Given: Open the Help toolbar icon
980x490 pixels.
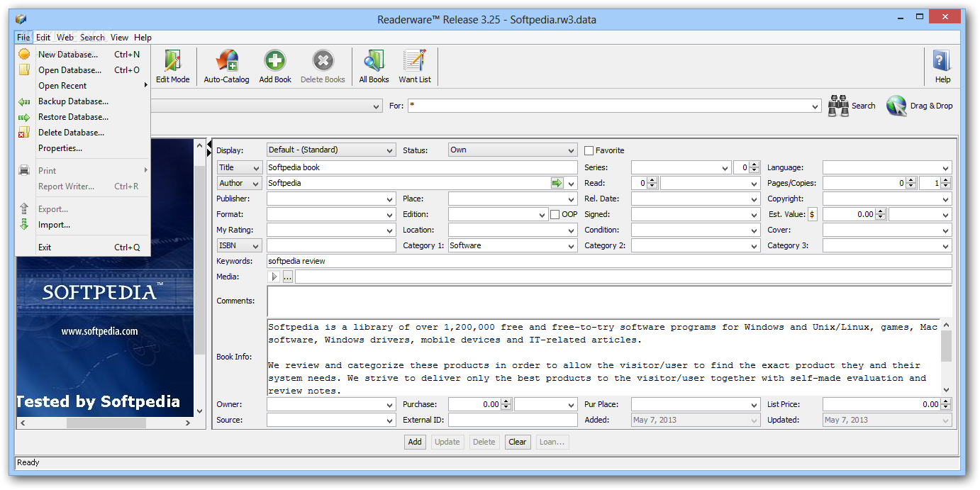Looking at the screenshot, I should [942, 61].
